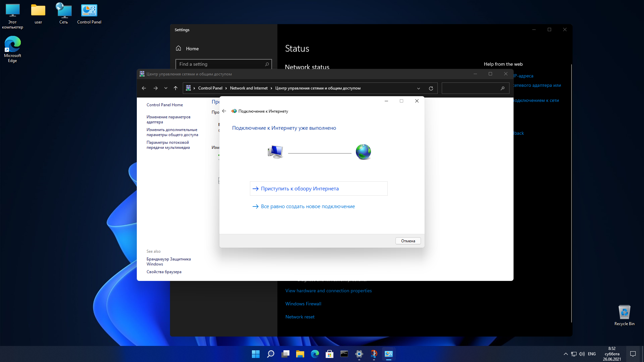Adjust volume via the speaker tray icon
Image resolution: width=644 pixels, height=362 pixels.
point(581,354)
